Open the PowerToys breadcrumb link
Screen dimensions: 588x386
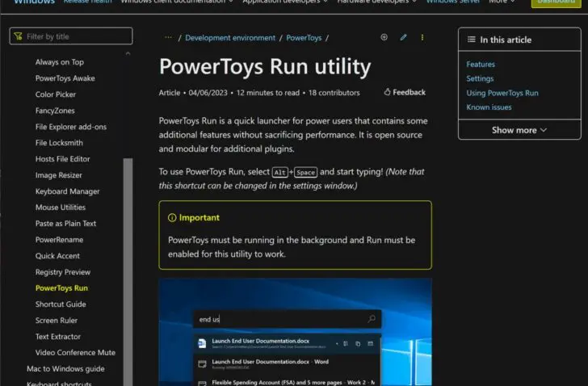tap(304, 38)
